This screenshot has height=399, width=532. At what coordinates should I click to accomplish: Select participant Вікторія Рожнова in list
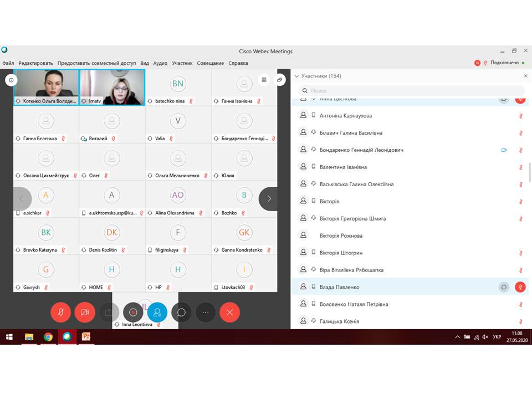341,236
